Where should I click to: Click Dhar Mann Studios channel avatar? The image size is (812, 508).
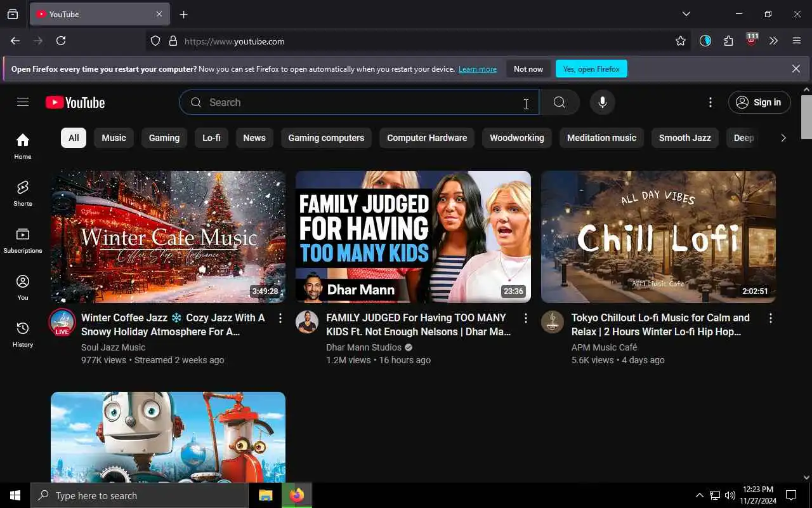coord(307,322)
